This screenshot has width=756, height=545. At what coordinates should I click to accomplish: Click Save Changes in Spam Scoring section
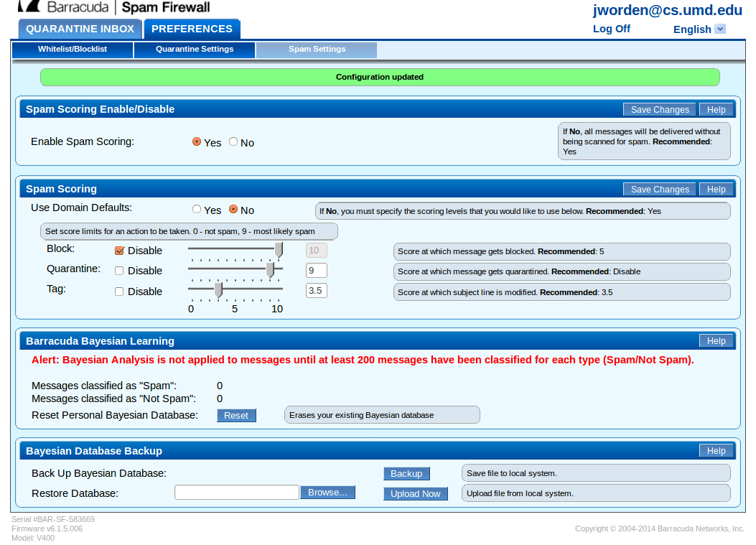coord(659,189)
